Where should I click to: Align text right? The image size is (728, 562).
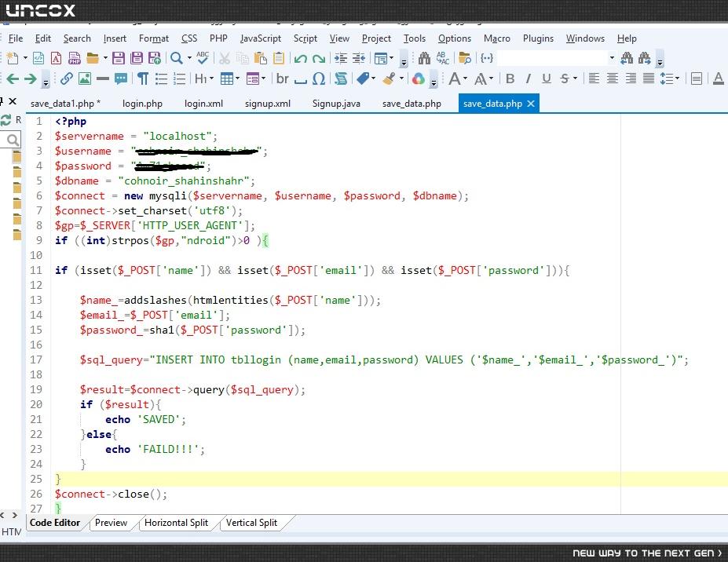click(x=631, y=78)
